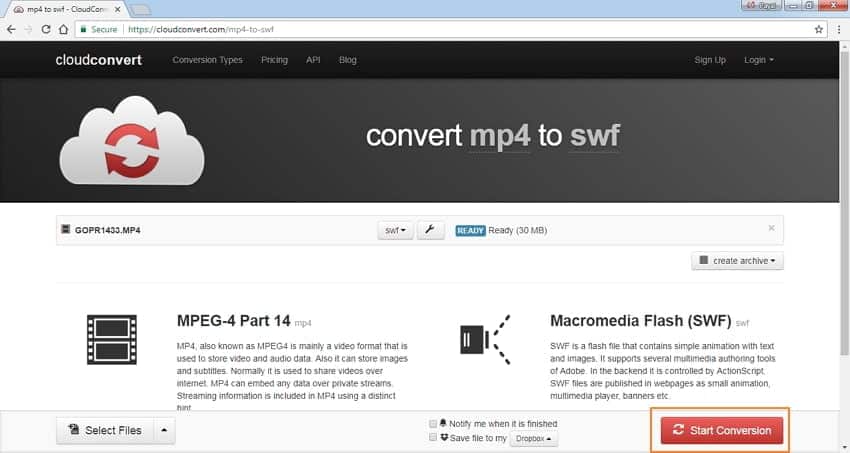Screen dimensions: 850x453
Task: Open a new browser tab
Action: 140,9
